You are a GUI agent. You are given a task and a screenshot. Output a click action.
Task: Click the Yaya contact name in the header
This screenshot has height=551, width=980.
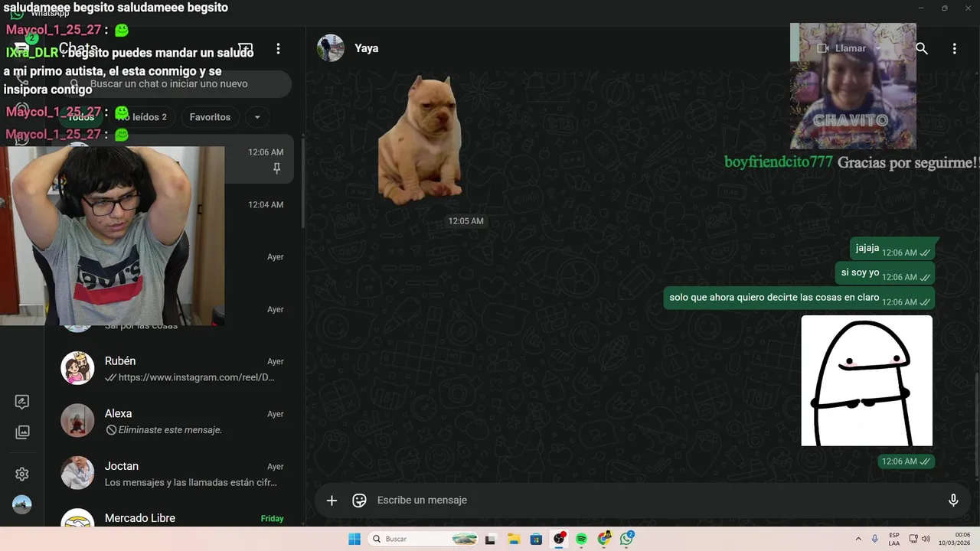tap(366, 48)
